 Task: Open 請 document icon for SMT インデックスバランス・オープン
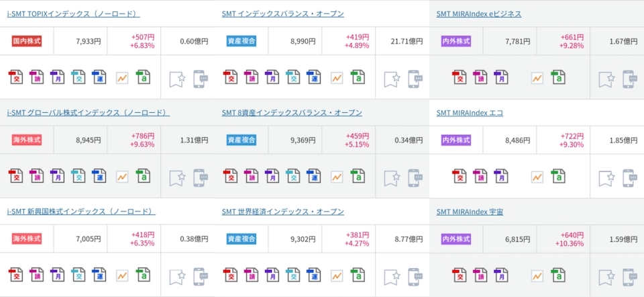pos(251,77)
